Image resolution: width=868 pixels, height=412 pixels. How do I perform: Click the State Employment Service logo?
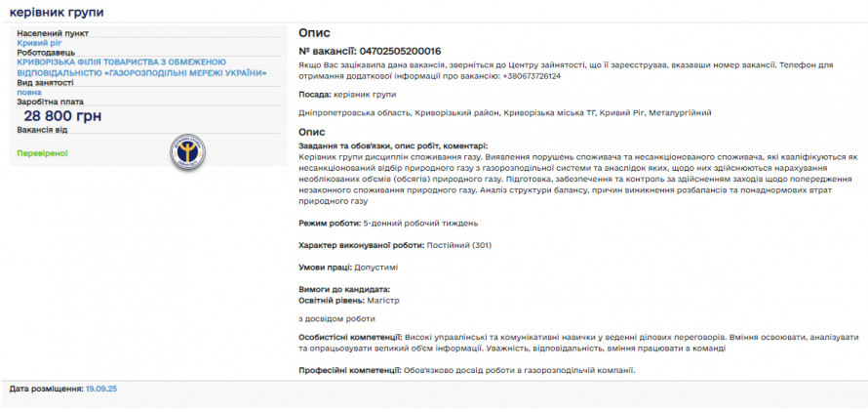point(187,149)
